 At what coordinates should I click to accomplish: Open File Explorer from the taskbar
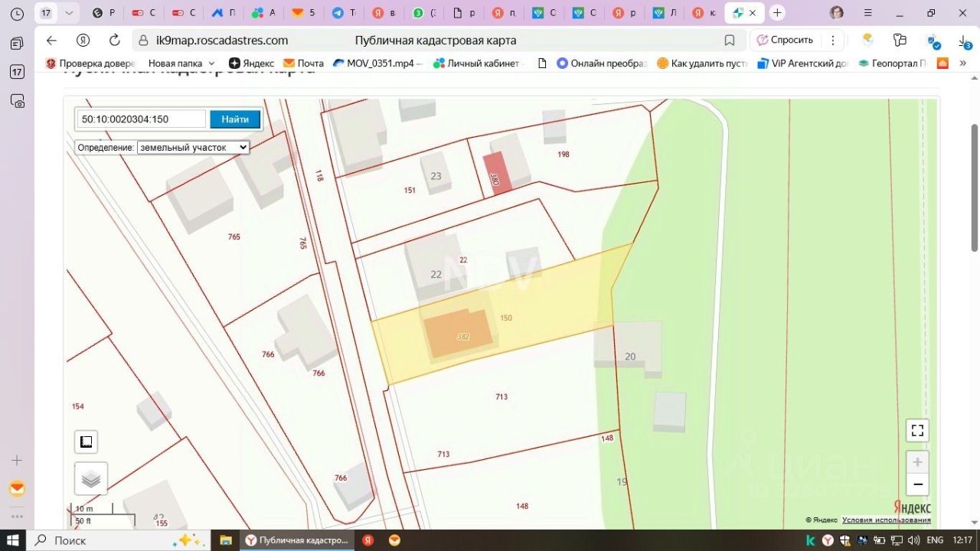point(226,540)
